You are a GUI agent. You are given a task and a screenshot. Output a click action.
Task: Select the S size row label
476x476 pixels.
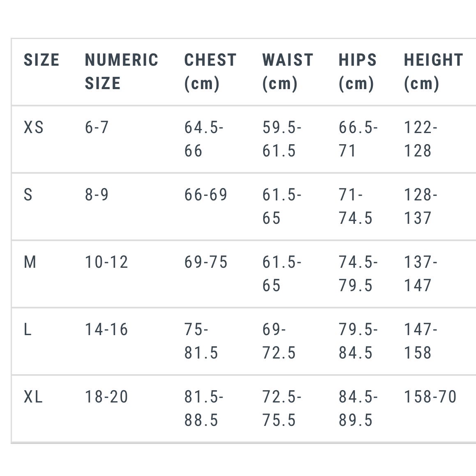[28, 195]
